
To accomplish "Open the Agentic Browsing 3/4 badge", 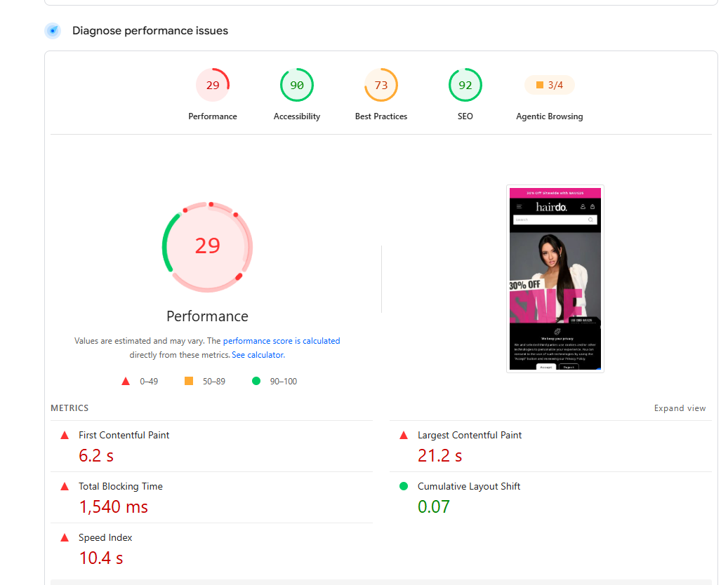I will (x=550, y=85).
